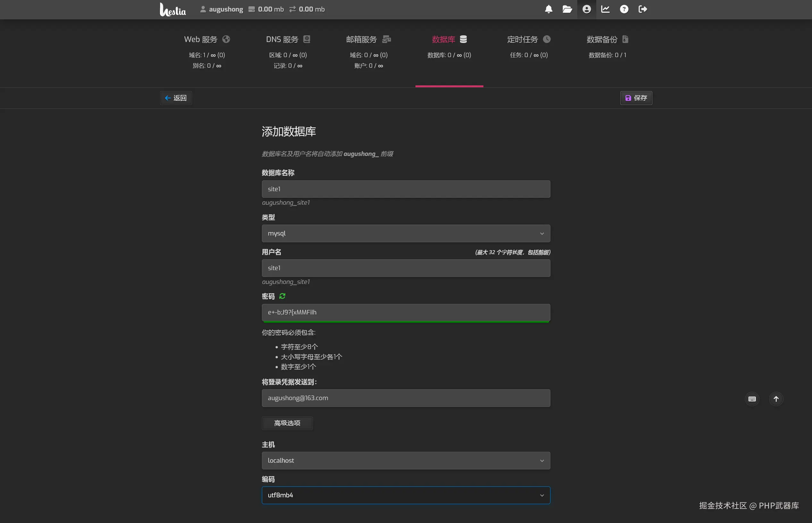Screen dimensions: 812x523
Task: Open the file manager folder icon
Action: (x=567, y=9)
